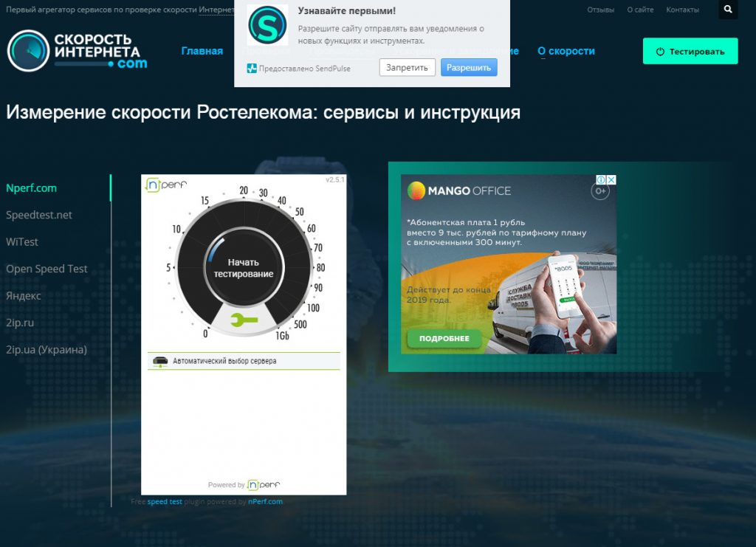This screenshot has height=547, width=756.
Task: Select the 2ip.ua (Украина) tab
Action: tap(47, 350)
